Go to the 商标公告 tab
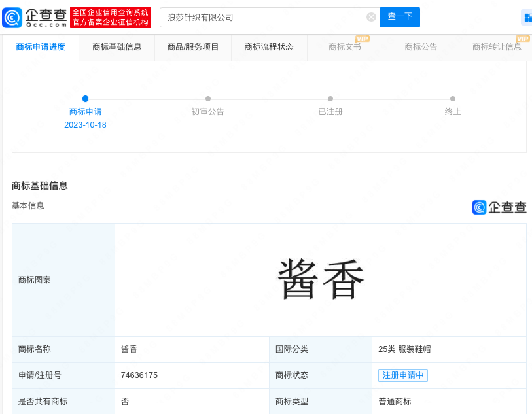This screenshot has width=532, height=414. pos(421,47)
